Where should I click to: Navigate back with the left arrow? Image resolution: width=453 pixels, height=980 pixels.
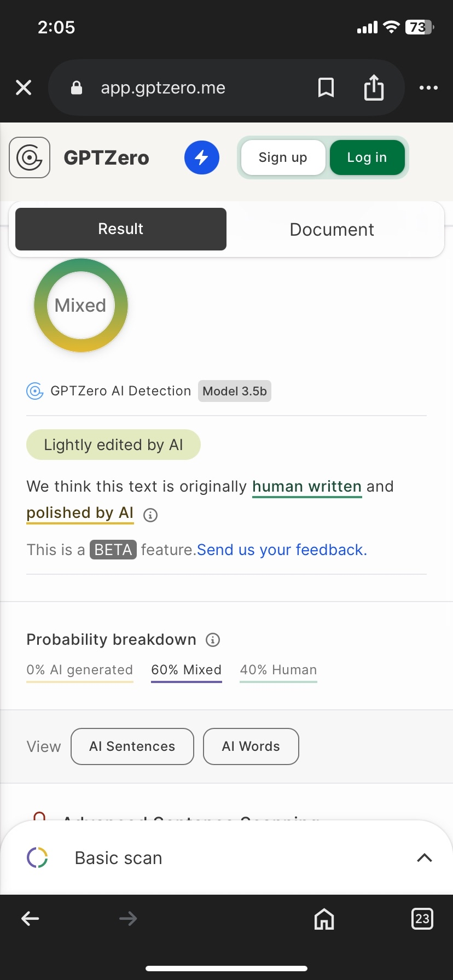(30, 919)
